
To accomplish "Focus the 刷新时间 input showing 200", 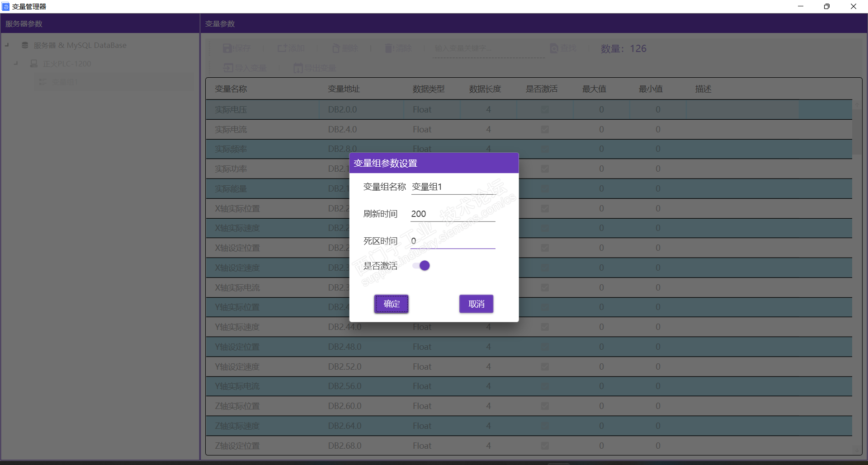I will click(453, 214).
